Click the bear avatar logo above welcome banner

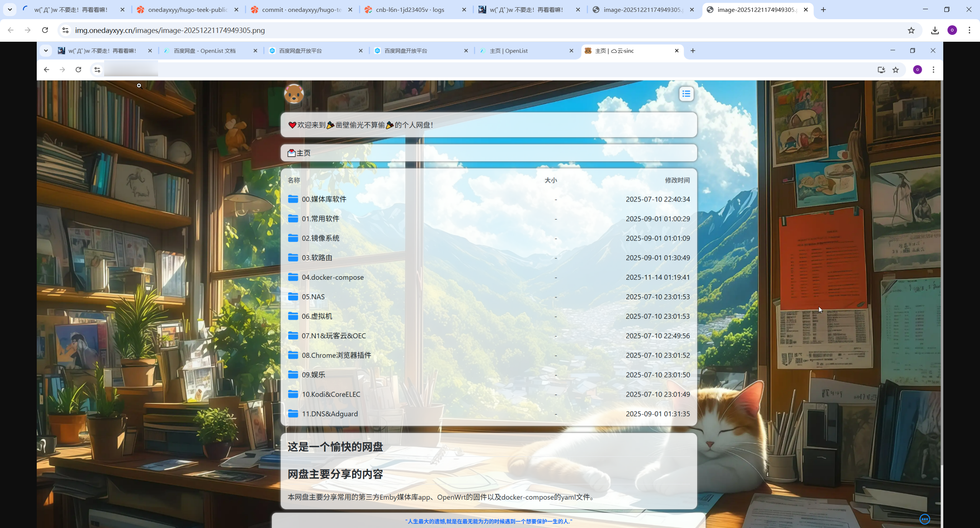pyautogui.click(x=294, y=94)
